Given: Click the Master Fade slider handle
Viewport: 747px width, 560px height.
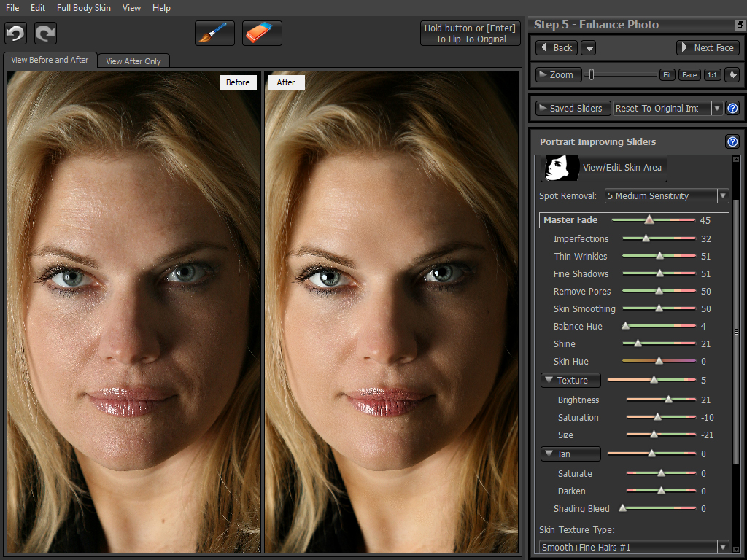Looking at the screenshot, I should [649, 220].
